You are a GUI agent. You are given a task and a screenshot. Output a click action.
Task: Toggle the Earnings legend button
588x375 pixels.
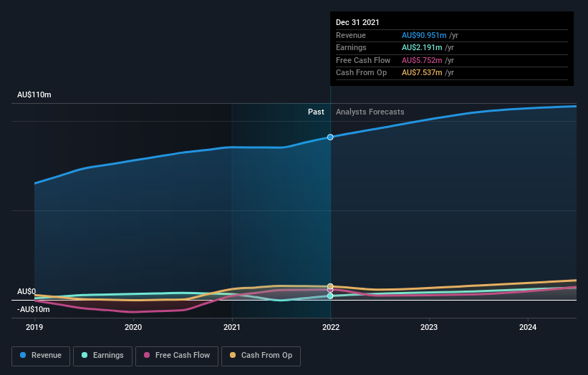tap(102, 356)
